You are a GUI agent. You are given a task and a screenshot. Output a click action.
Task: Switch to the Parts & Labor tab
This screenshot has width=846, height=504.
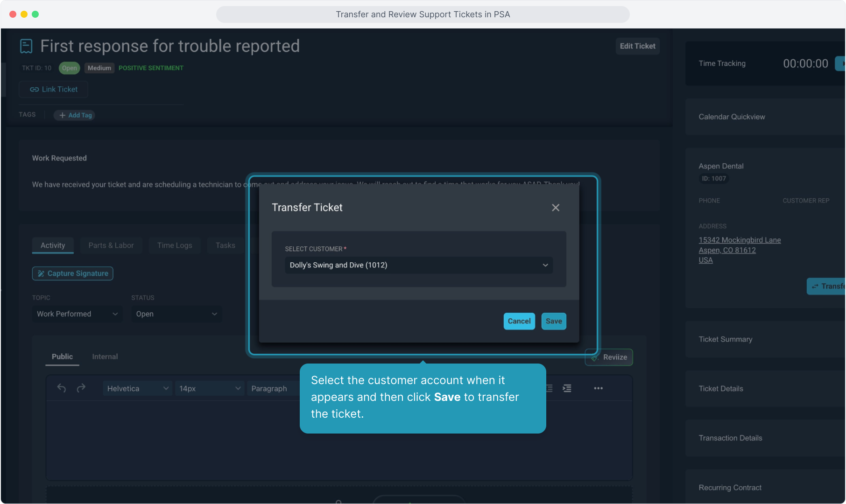click(x=111, y=245)
